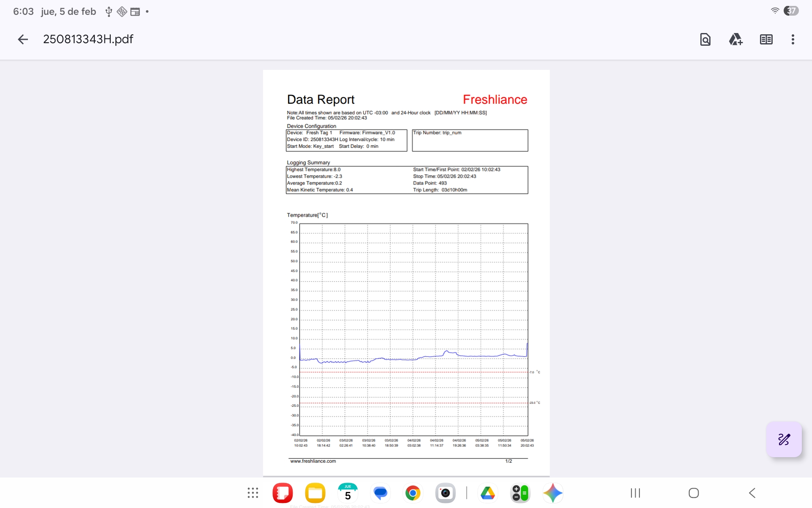Open the yellow Files app
This screenshot has height=508, width=812.
(x=315, y=493)
